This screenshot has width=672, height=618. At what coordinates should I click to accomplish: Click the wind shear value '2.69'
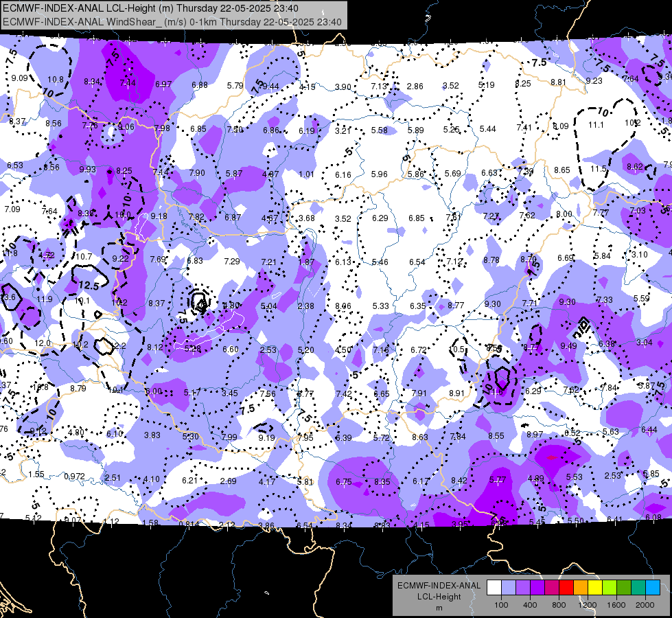[228, 481]
